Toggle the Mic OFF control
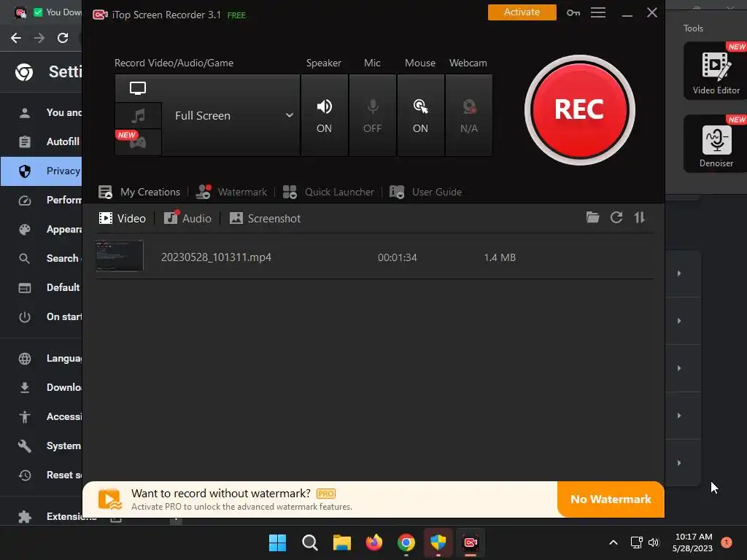This screenshot has height=560, width=747. click(x=373, y=115)
